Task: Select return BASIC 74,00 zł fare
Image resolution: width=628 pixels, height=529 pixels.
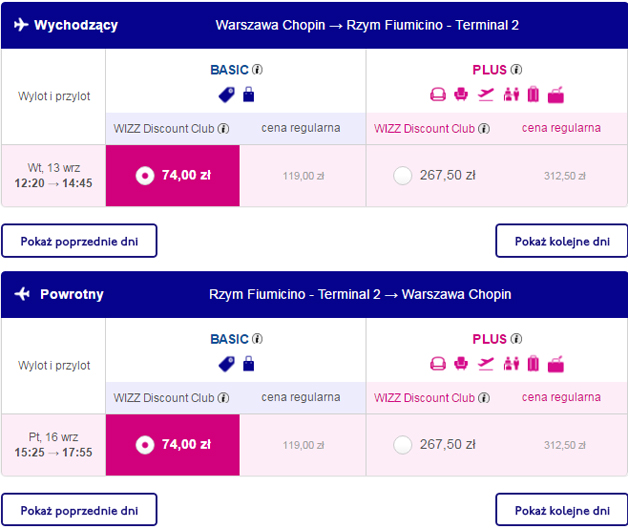Action: click(145, 445)
